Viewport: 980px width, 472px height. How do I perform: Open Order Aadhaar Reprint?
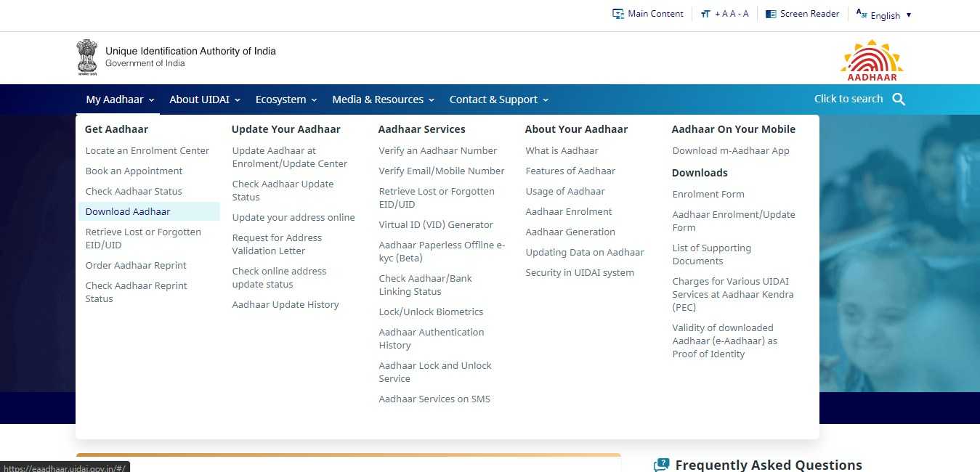[136, 265]
